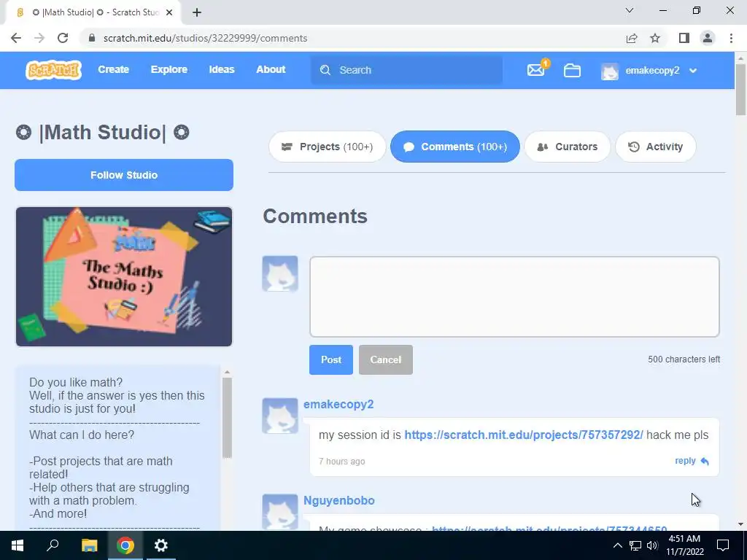Click the share page icon in the address bar
Viewport: 747px width, 560px height.
(x=632, y=38)
